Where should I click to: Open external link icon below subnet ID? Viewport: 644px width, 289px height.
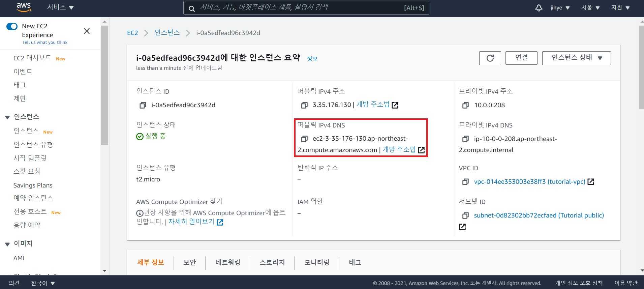pyautogui.click(x=462, y=227)
